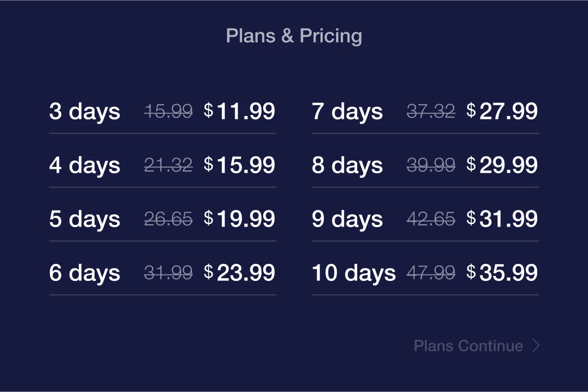Click the chevron arrow beside Plans Continue
Screen dimensions: 588x392
click(537, 346)
